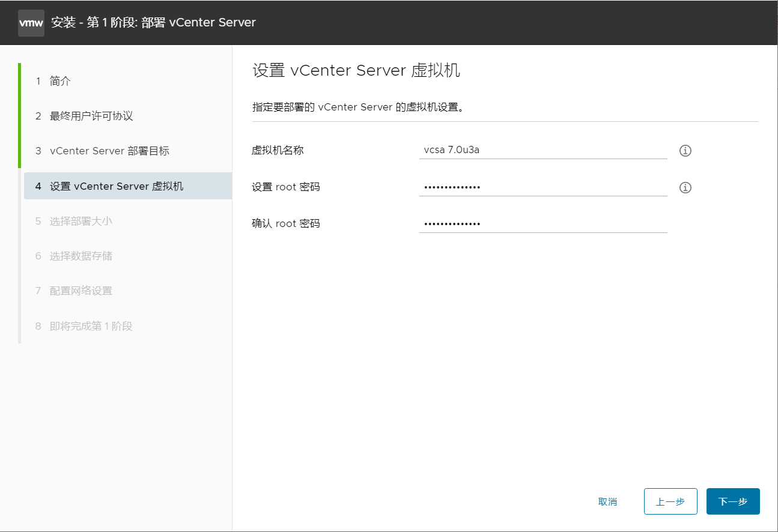The width and height of the screenshot is (778, 532).
Task: Open the info tooltip beside root 密码
Action: (x=685, y=187)
